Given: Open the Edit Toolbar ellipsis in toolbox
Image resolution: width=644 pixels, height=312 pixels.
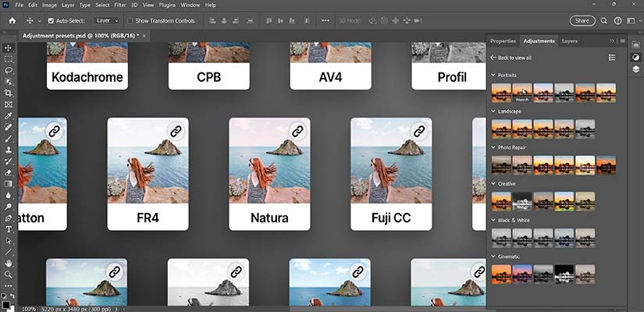Looking at the screenshot, I should tap(9, 285).
